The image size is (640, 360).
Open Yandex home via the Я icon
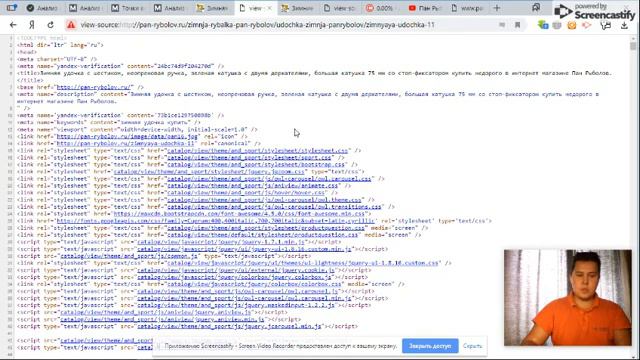click(x=31, y=25)
